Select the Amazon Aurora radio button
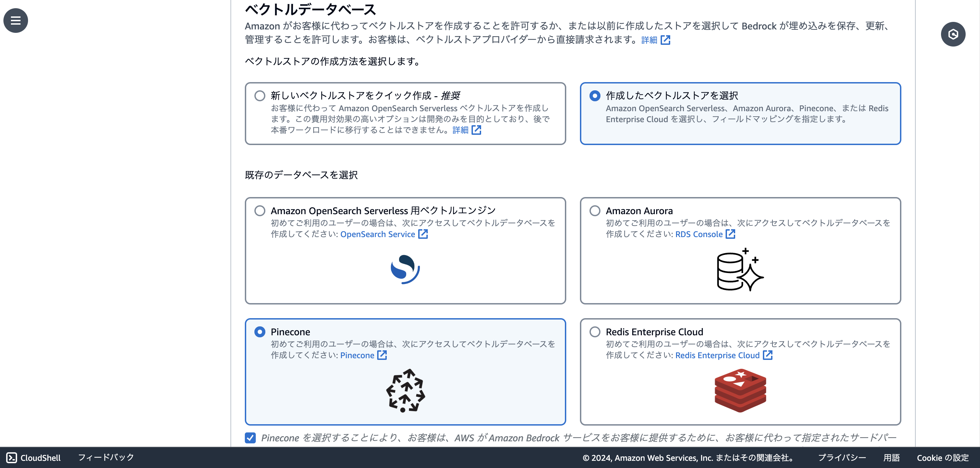980x468 pixels. (594, 210)
